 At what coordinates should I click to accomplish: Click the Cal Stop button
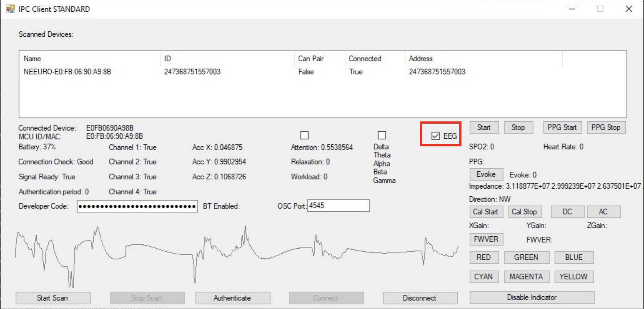[x=524, y=212]
